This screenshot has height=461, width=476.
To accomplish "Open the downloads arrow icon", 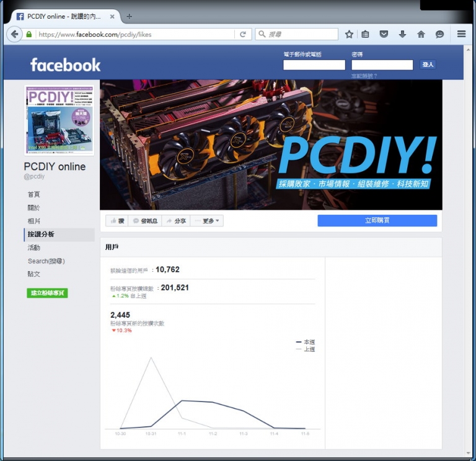I will [x=402, y=34].
